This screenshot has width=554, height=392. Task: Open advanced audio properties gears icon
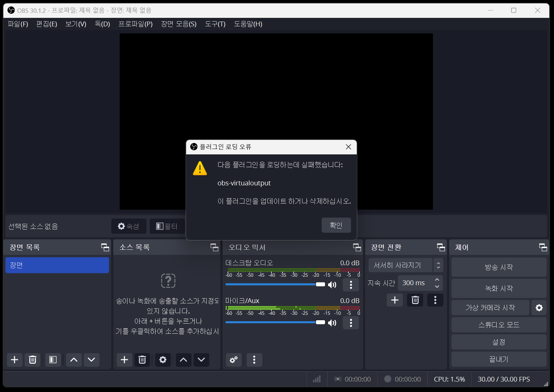pyautogui.click(x=234, y=360)
